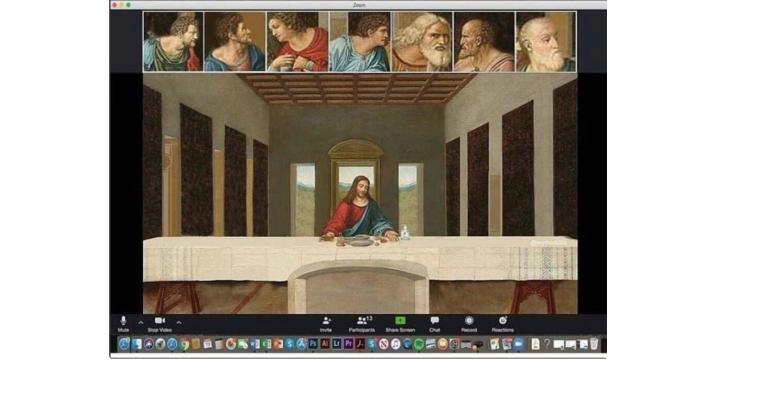This screenshot has width=770, height=400.
Task: Open video options arrow beside Stop Video
Action: click(179, 322)
